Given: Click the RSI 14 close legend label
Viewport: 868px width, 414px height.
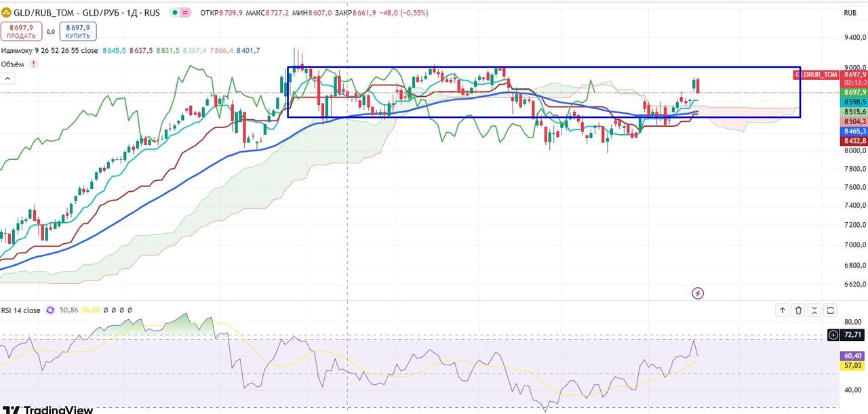Looking at the screenshot, I should 20,310.
